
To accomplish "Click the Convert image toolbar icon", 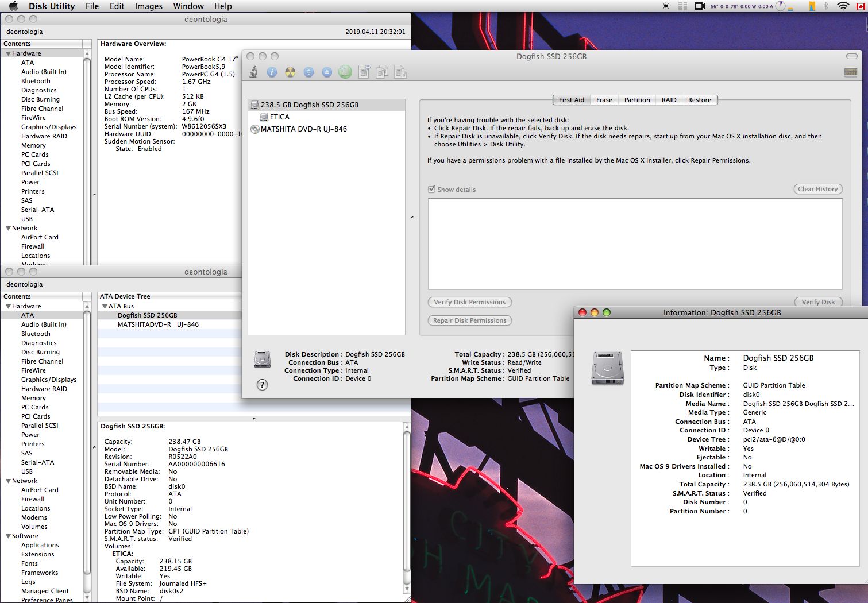I will click(383, 72).
